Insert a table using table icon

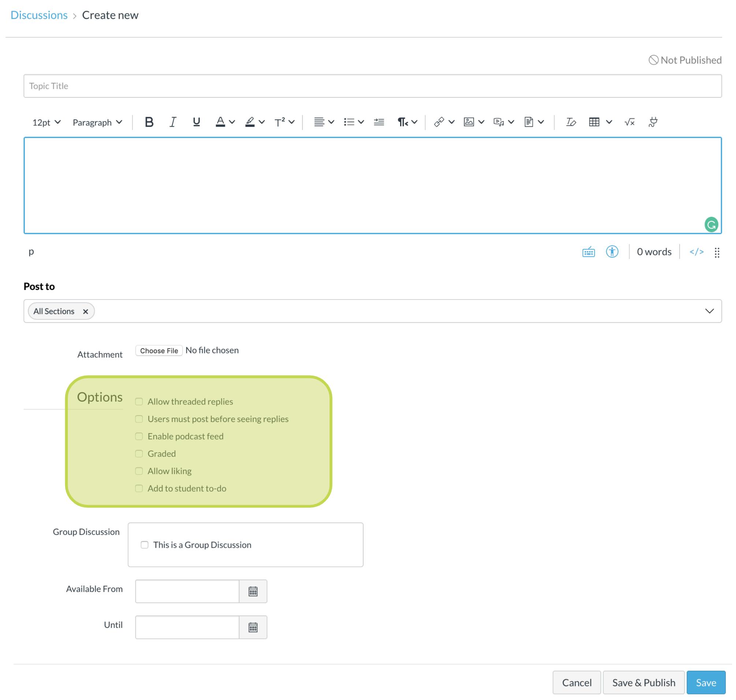(x=594, y=122)
